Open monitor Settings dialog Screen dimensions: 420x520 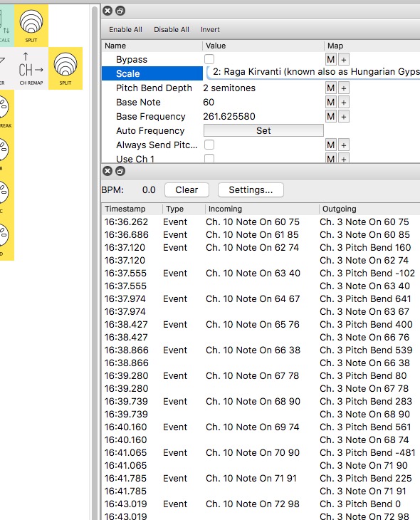click(x=251, y=190)
